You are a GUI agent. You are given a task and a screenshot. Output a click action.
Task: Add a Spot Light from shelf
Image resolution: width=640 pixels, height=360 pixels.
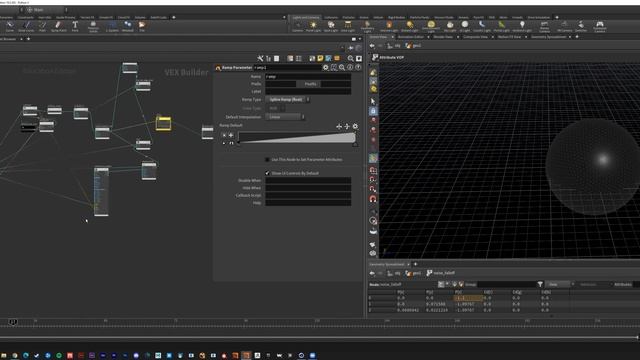pyautogui.click(x=331, y=27)
